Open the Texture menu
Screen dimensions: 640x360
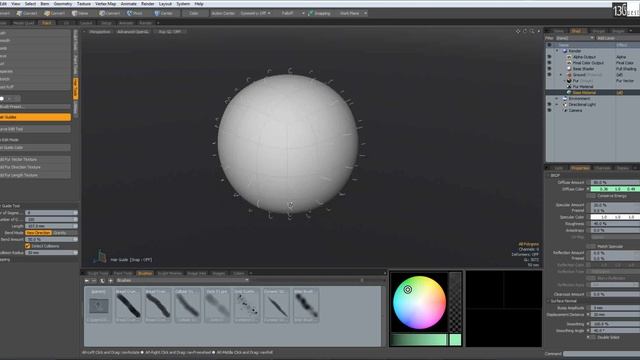[x=84, y=4]
